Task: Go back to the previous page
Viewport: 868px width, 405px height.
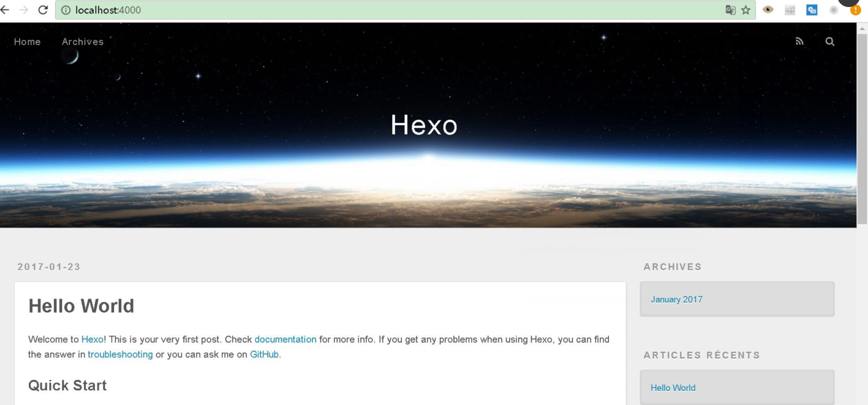Action: pos(5,10)
